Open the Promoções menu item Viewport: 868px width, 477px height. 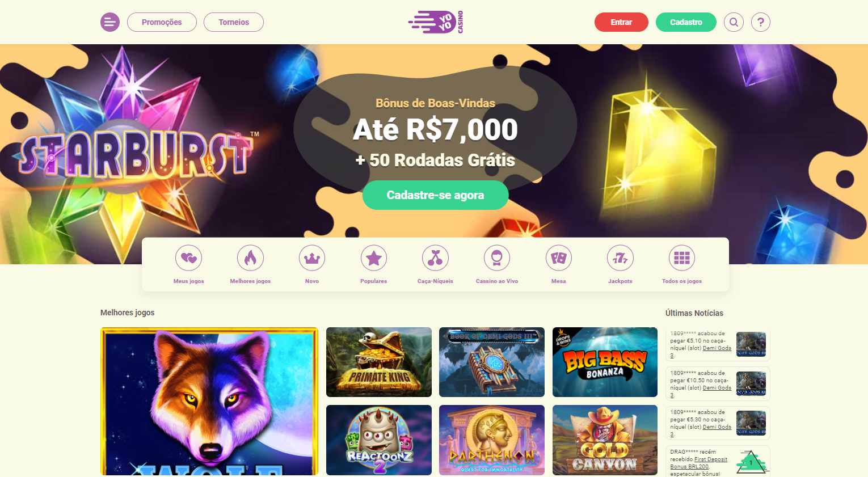162,22
